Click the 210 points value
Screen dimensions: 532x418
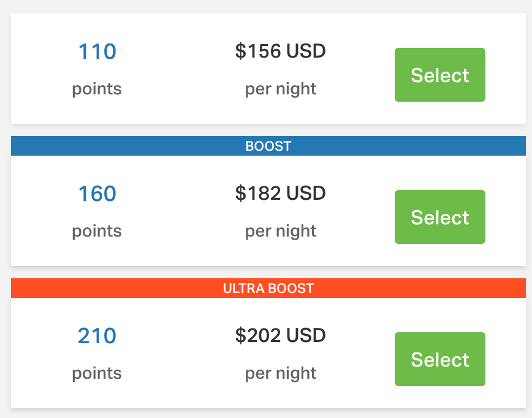coord(96,336)
